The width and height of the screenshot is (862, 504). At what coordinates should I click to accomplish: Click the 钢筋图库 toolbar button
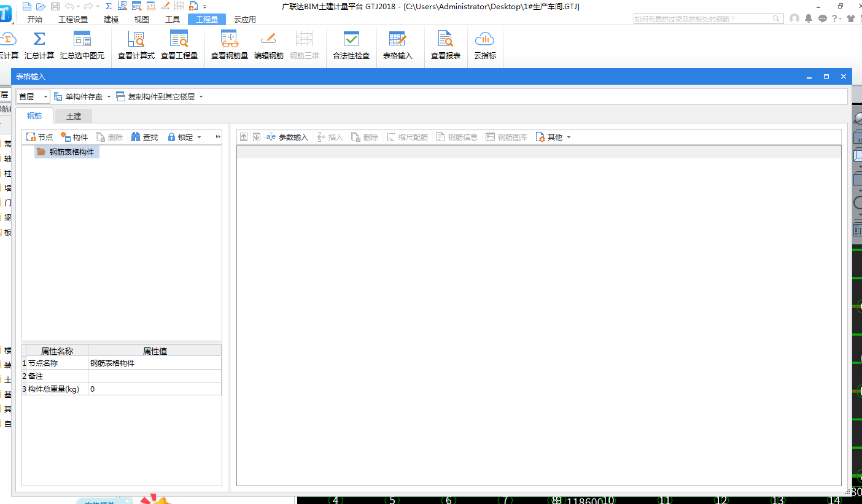click(x=507, y=137)
